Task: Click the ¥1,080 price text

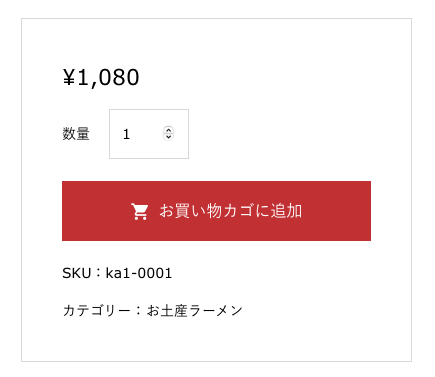Action: pyautogui.click(x=101, y=77)
